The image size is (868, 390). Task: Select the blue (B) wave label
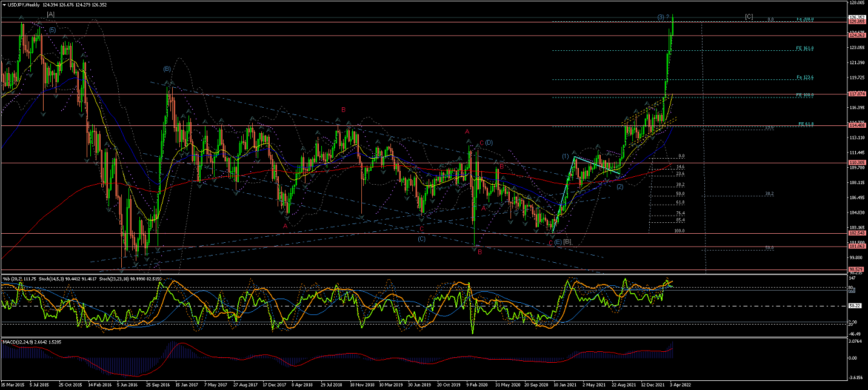click(167, 69)
